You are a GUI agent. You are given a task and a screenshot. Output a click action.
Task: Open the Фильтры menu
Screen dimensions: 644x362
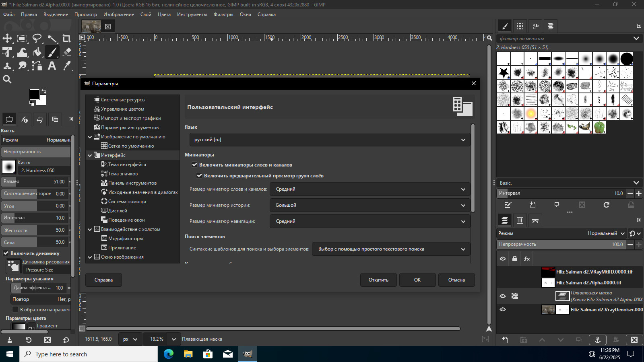223,14
